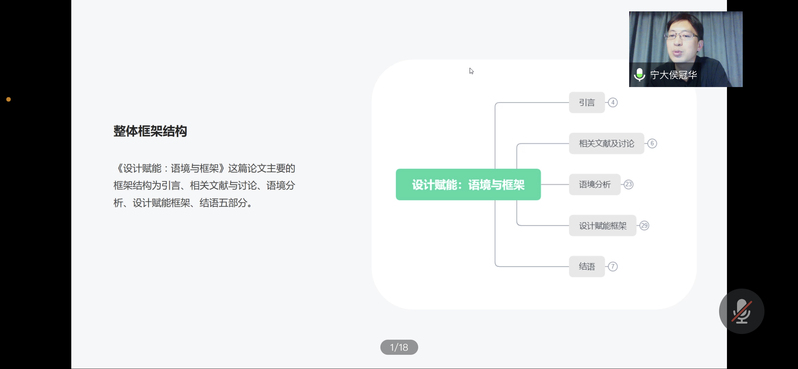Click the green central node 设计赋能：语境与框架
Screen dimensions: 798x369
pyautogui.click(x=468, y=184)
